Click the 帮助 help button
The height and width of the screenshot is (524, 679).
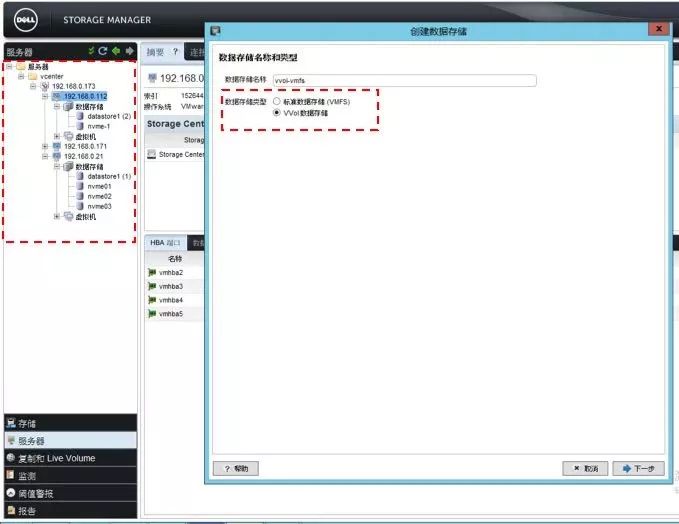[x=236, y=469]
